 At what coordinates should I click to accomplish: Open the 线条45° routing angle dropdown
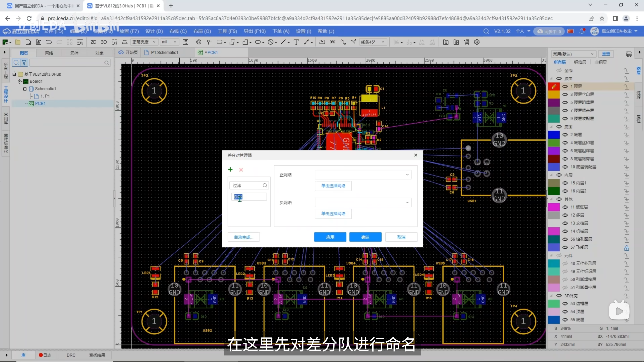pos(373,42)
